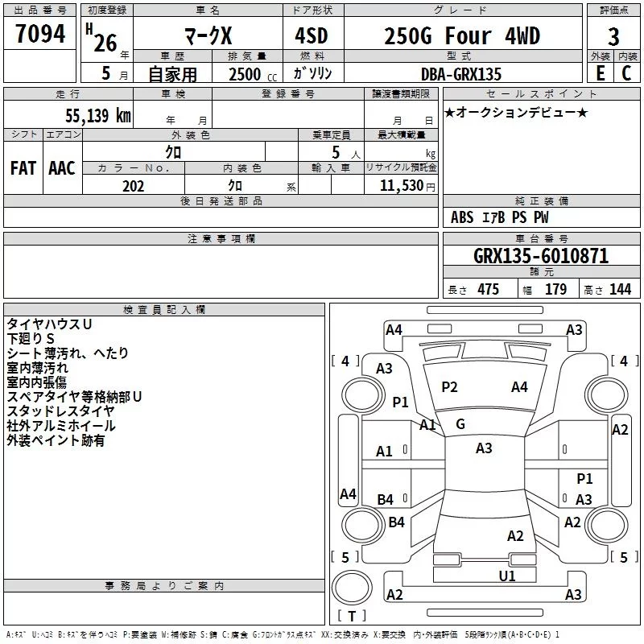The height and width of the screenshot is (644, 644).
Task: Click the rear-right wheel on diagram
Action: (x=607, y=525)
